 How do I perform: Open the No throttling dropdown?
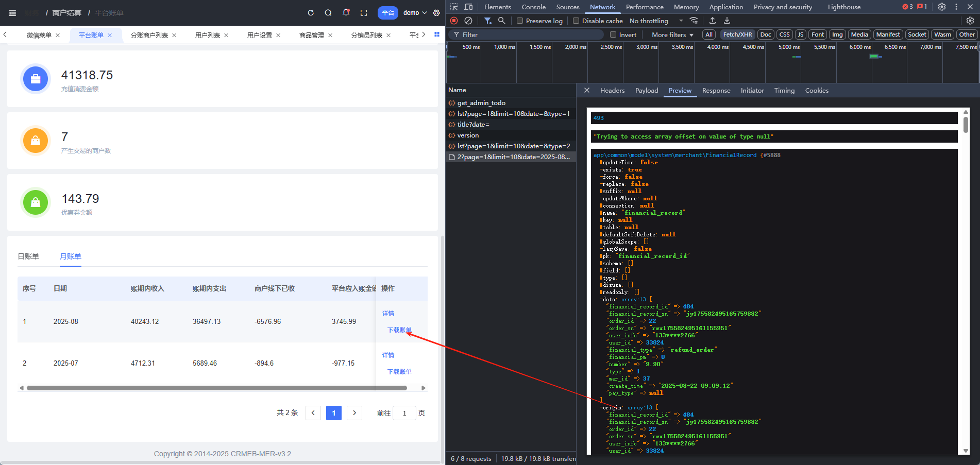pos(656,21)
